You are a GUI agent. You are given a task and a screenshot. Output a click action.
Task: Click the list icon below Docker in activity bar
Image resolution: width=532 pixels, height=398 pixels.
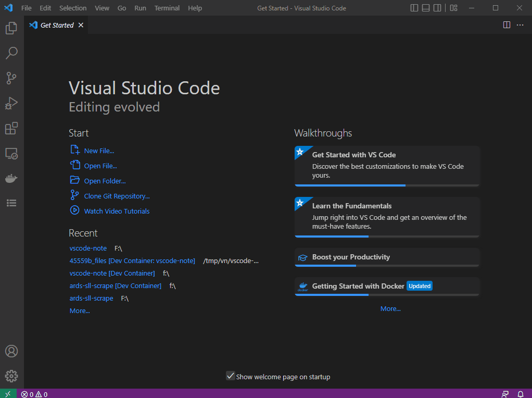point(11,203)
